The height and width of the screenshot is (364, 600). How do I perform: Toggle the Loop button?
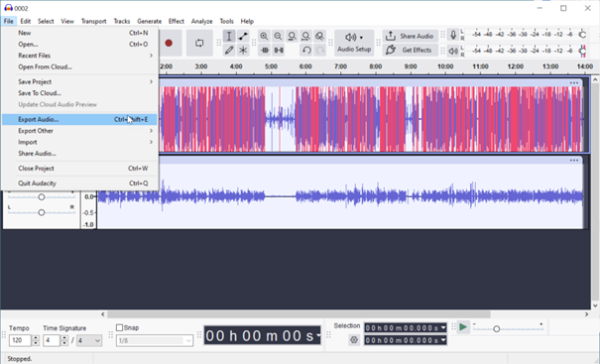(x=199, y=43)
